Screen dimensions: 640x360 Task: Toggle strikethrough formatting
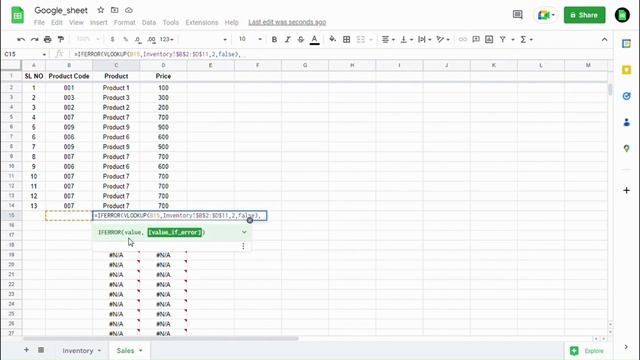pyautogui.click(x=300, y=40)
